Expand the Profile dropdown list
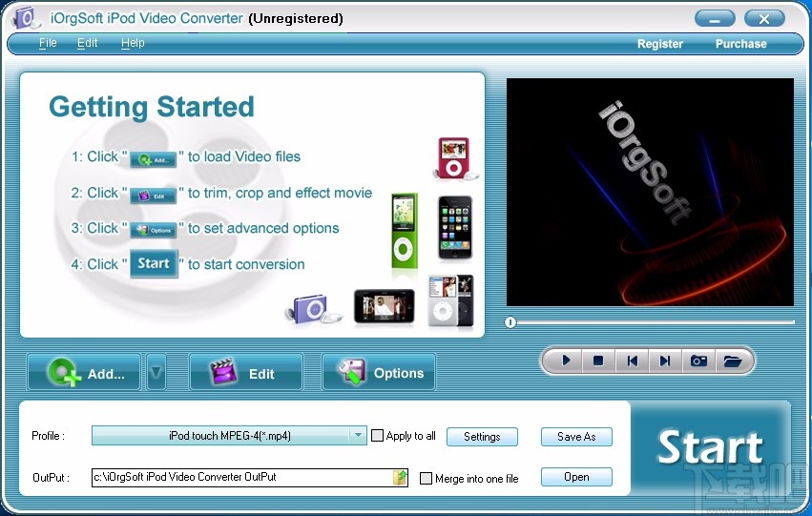This screenshot has width=812, height=516. (x=358, y=436)
